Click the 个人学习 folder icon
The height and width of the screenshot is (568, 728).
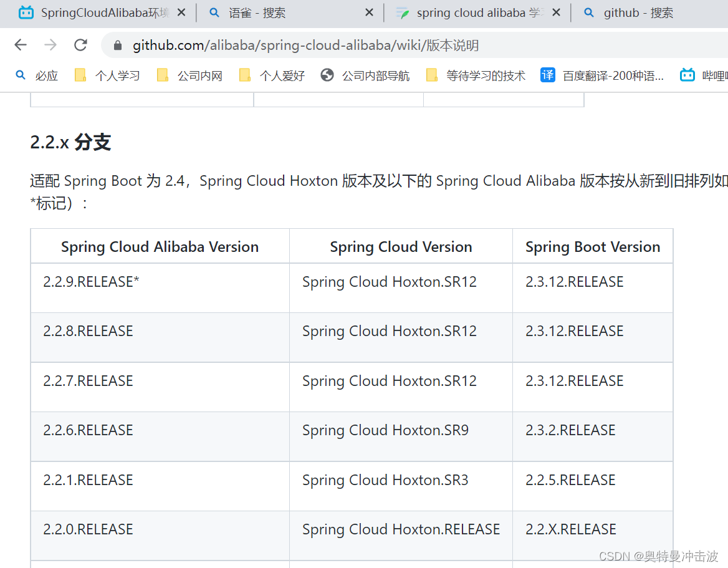click(x=80, y=75)
